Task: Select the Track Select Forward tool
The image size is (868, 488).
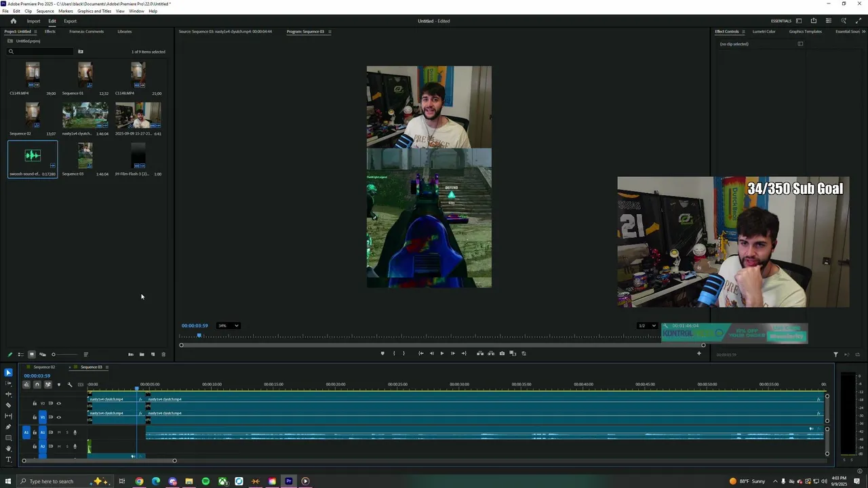Action: (x=8, y=383)
